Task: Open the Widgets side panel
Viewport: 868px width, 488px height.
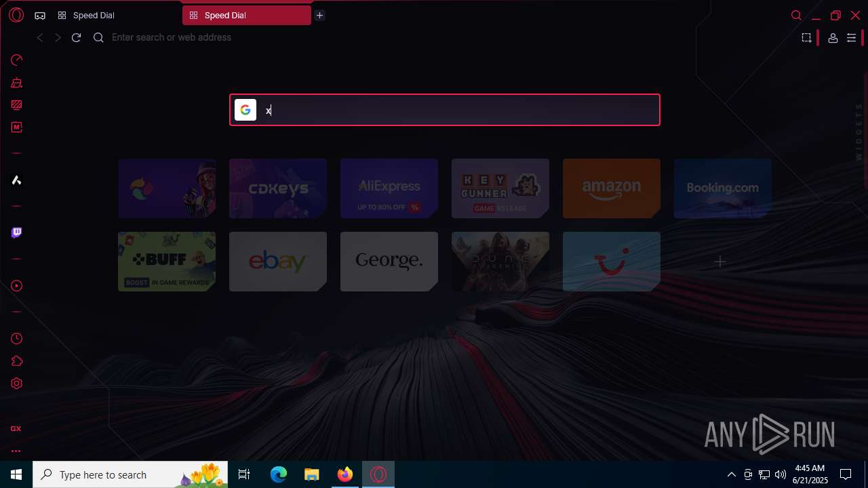Action: pos(859,131)
